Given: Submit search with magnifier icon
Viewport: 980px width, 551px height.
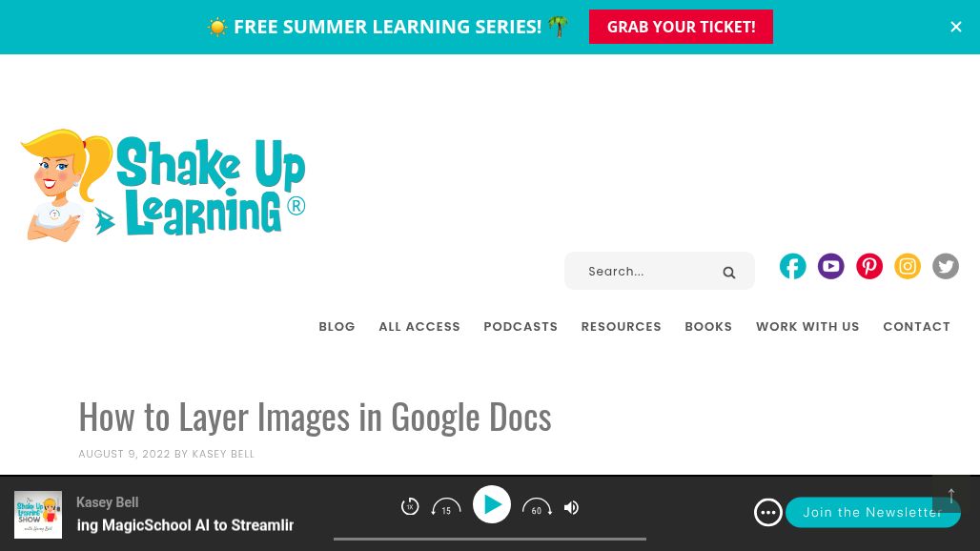Looking at the screenshot, I should click(728, 273).
